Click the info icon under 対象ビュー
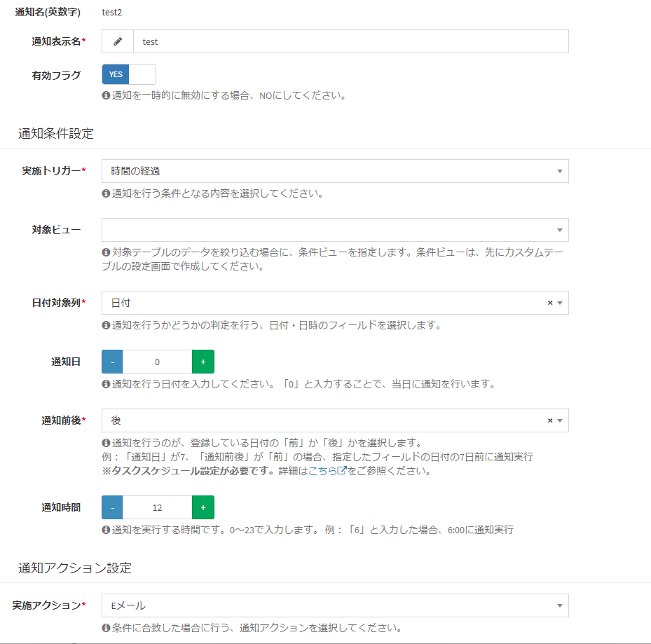The height and width of the screenshot is (644, 651). coord(106,252)
